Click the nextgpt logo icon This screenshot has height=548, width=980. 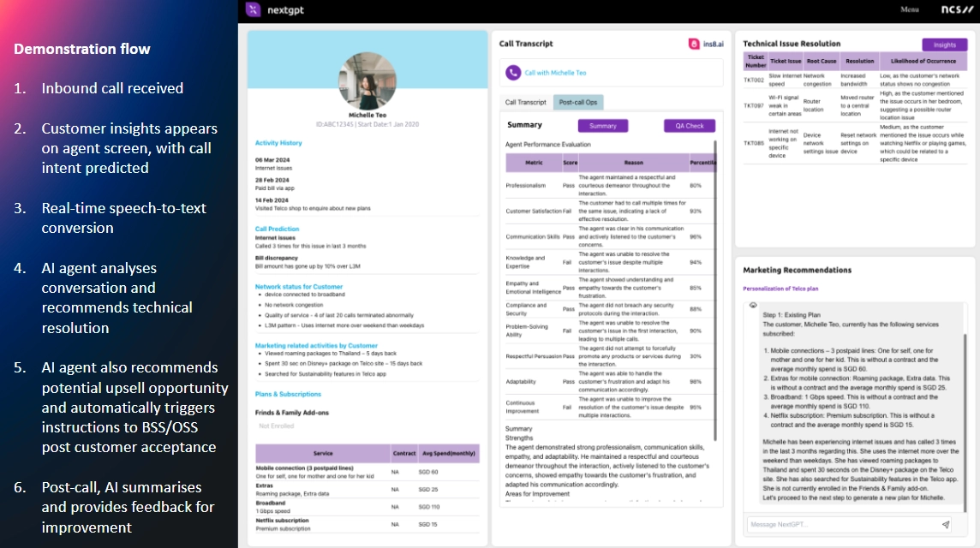[x=252, y=9]
